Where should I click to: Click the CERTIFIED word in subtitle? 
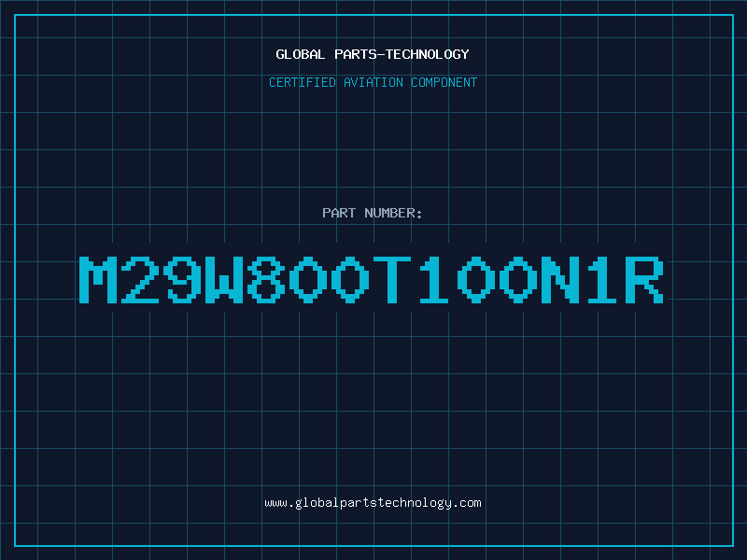(302, 82)
